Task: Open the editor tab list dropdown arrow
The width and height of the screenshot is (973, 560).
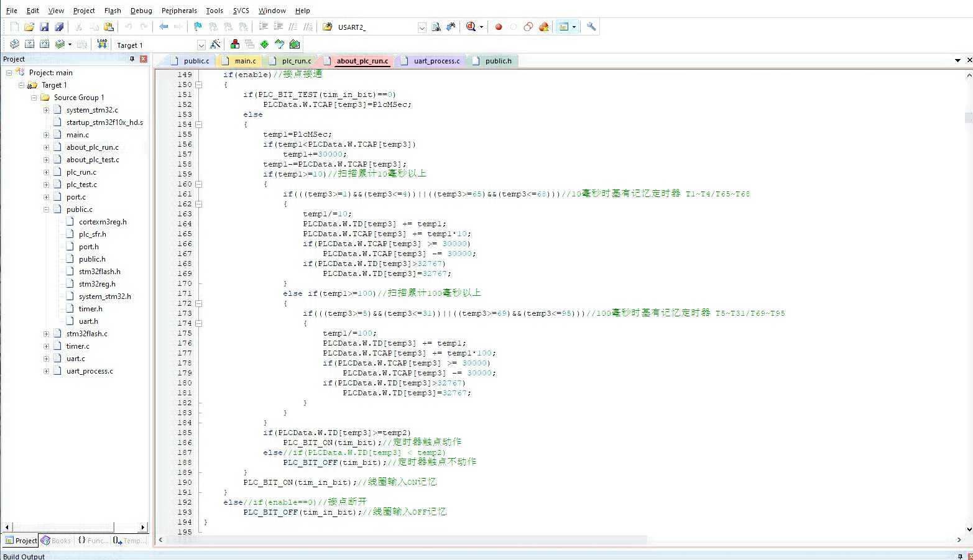Action: point(957,60)
